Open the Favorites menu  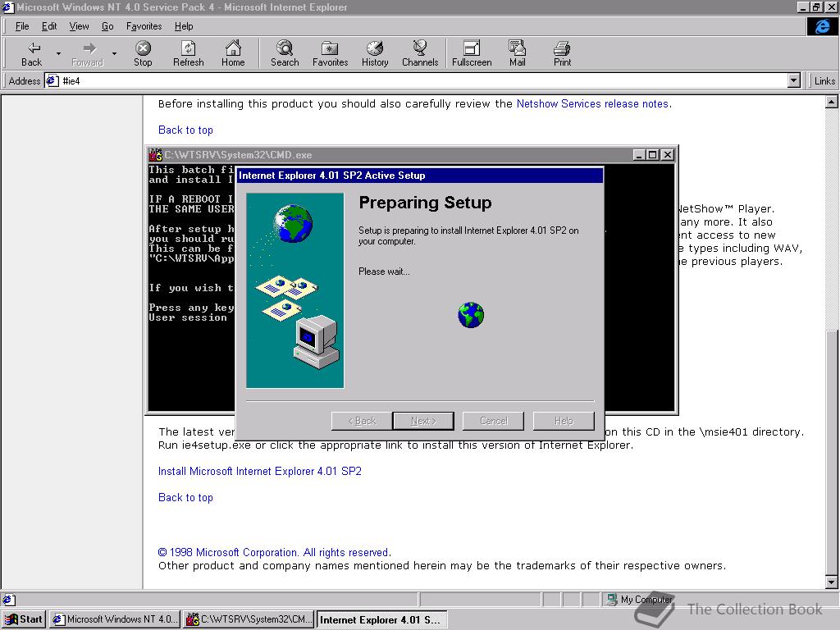pyautogui.click(x=144, y=26)
